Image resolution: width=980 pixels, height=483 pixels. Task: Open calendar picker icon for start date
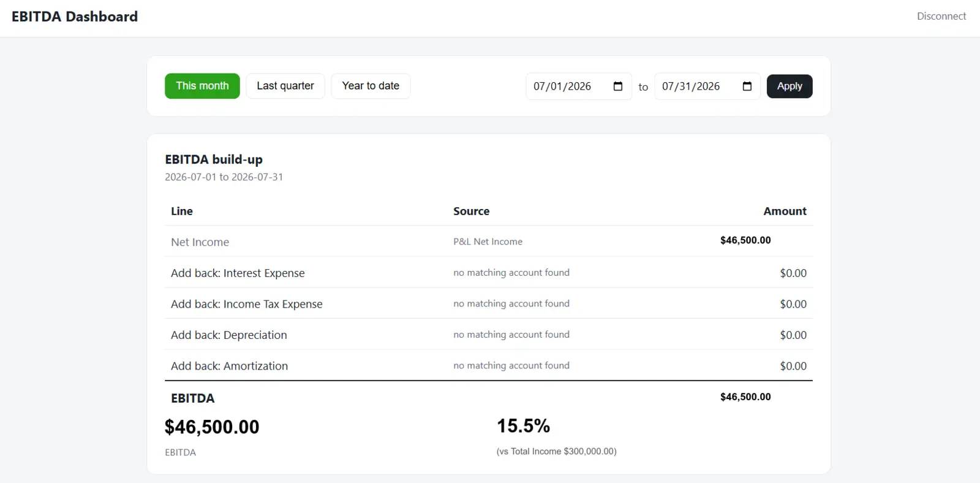click(618, 86)
